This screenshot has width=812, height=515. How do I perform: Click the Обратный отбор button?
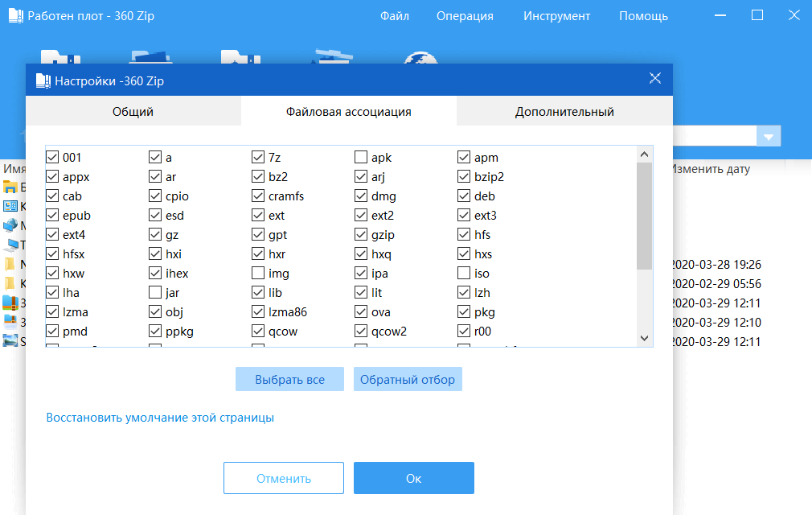point(408,379)
